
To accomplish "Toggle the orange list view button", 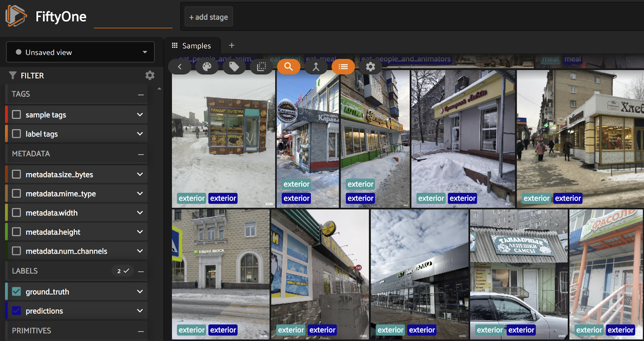I will (343, 67).
